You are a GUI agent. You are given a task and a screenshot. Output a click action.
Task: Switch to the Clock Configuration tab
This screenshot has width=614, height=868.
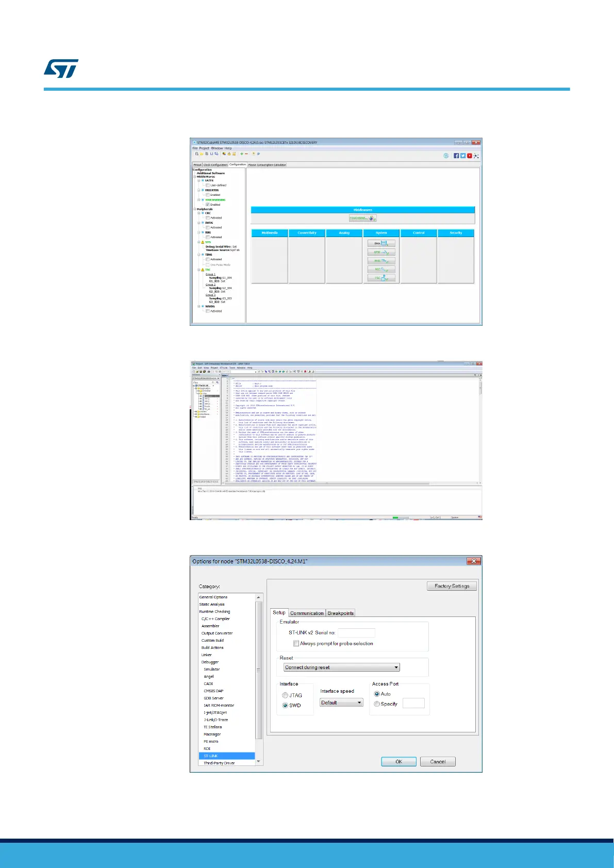[x=215, y=165]
